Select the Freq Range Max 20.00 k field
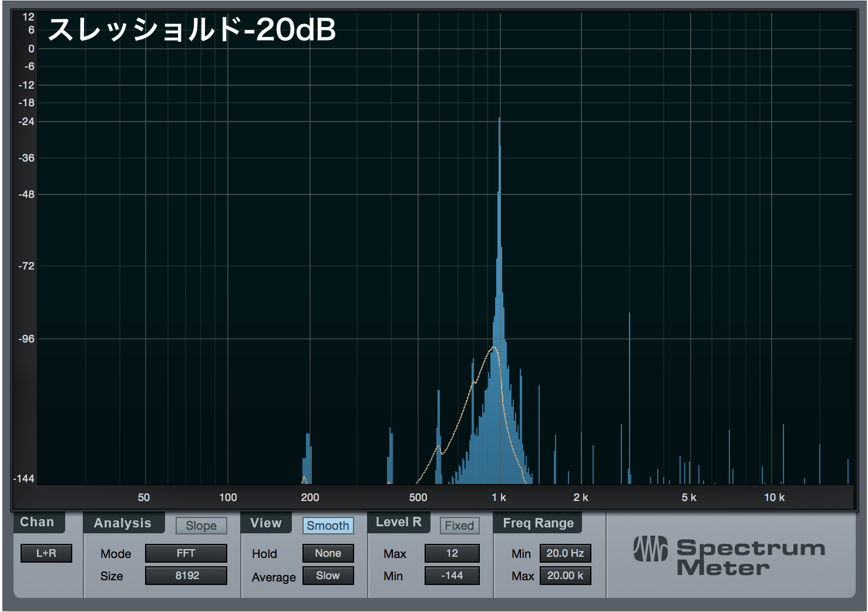The height and width of the screenshot is (612, 868). pyautogui.click(x=565, y=576)
